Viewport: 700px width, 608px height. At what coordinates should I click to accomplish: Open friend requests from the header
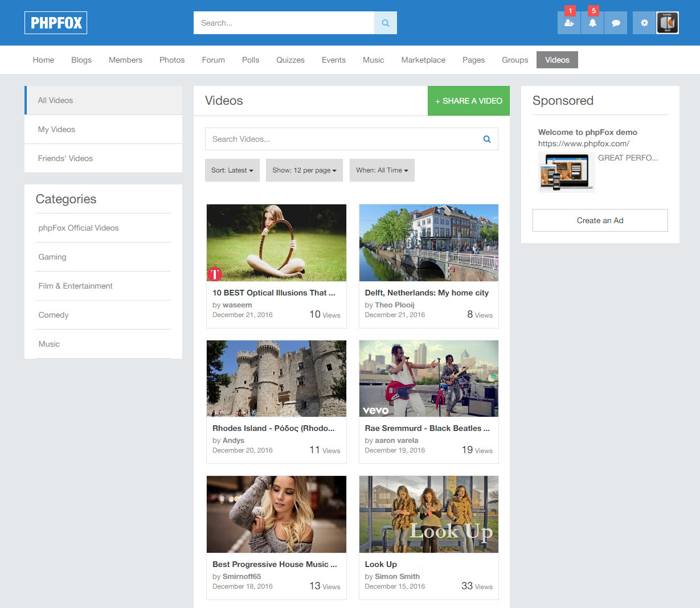click(568, 23)
